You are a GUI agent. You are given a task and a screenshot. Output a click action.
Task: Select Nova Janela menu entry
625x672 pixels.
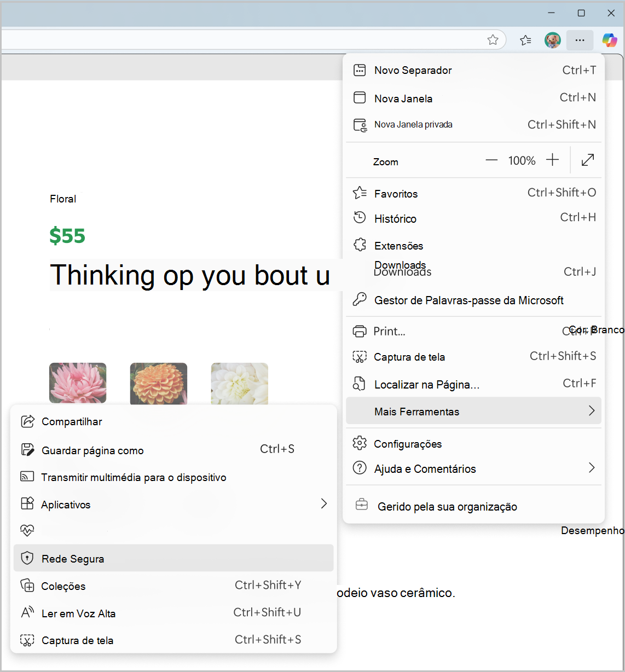(x=474, y=98)
